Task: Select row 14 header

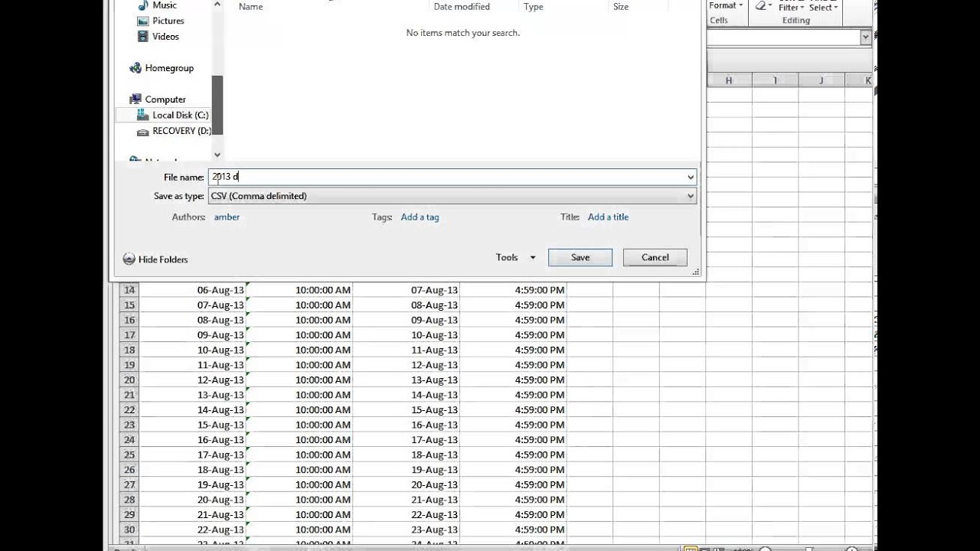Action: [x=129, y=290]
